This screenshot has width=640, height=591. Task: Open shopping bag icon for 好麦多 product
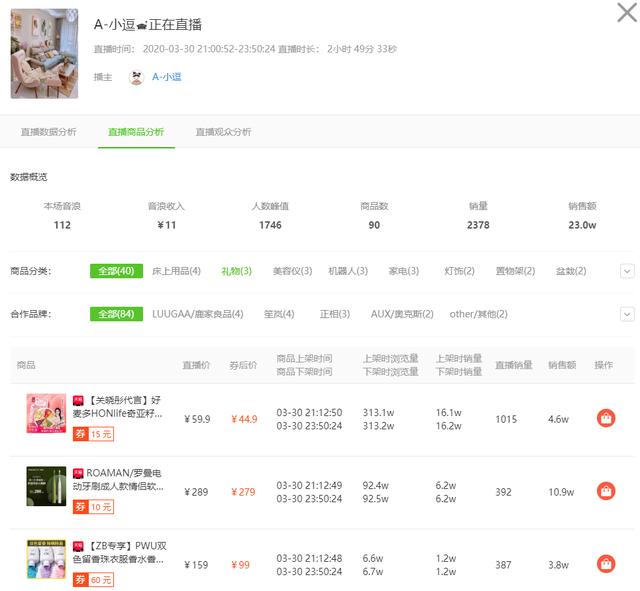click(x=606, y=418)
